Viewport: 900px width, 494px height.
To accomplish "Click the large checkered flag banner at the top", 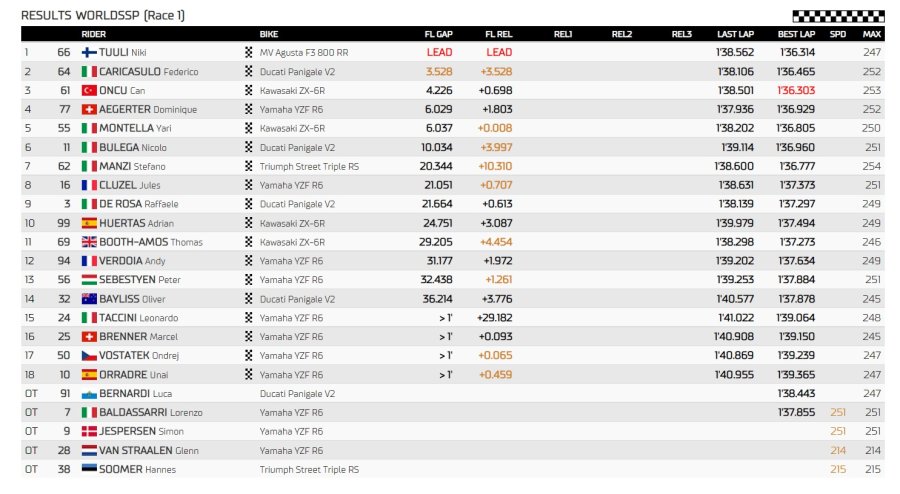I will (x=839, y=15).
